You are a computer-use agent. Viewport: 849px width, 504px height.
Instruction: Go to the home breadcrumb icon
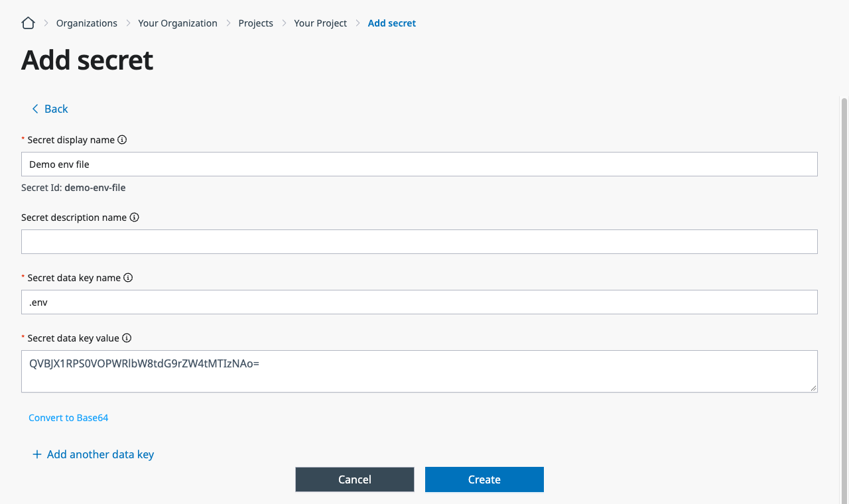click(x=28, y=23)
